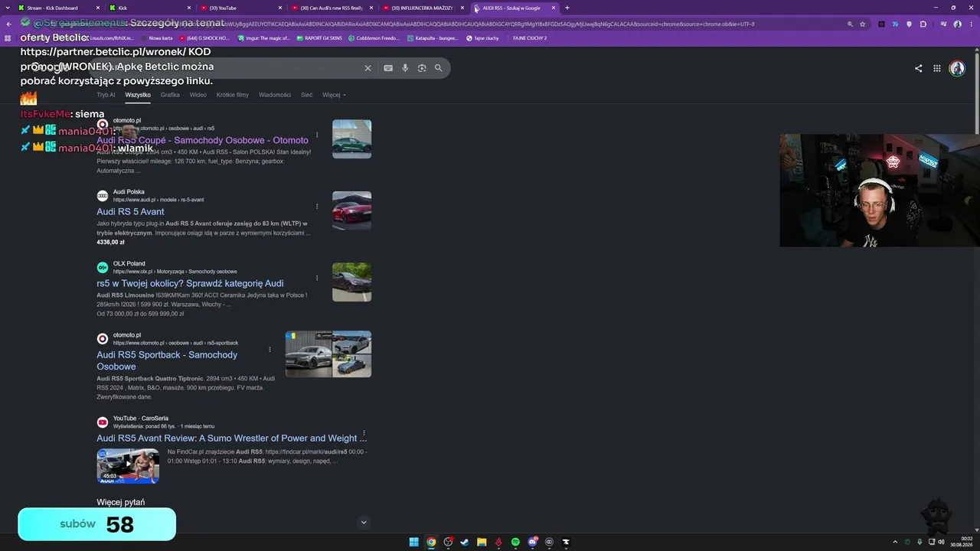The image size is (980, 551).
Task: Open the Cobblemon bookmark
Action: 374,37
